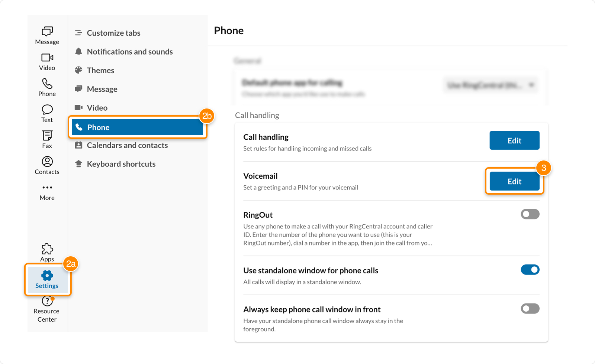The height and width of the screenshot is (364, 595).
Task: Open the Apps section in the sidebar
Action: tap(47, 253)
